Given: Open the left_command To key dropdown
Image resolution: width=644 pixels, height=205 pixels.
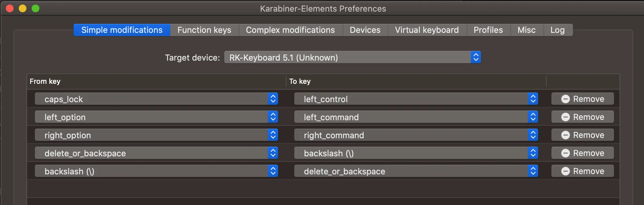Looking at the screenshot, I should click(x=416, y=117).
